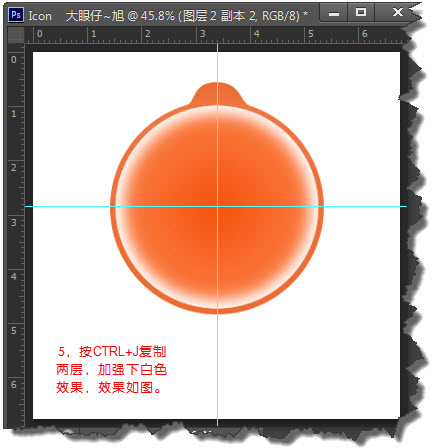Click the intersection of the two cyan guides
This screenshot has height=448, width=434.
pyautogui.click(x=217, y=206)
